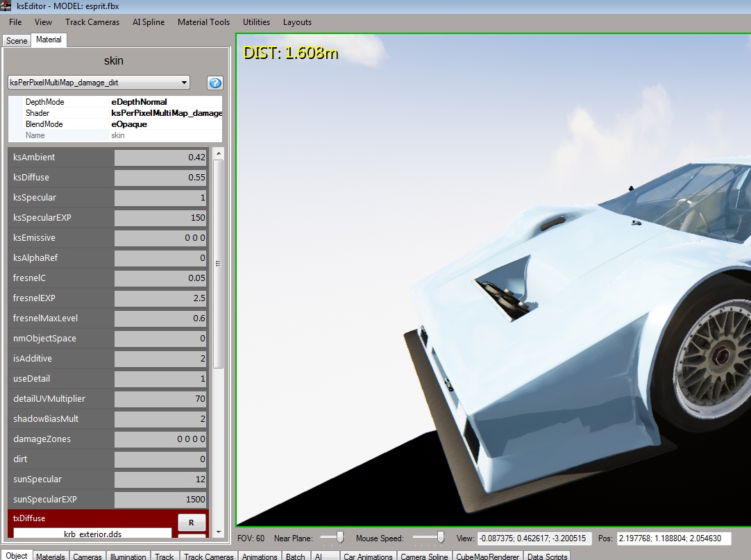
Task: Click the sunSpecularEXP value field
Action: click(160, 499)
